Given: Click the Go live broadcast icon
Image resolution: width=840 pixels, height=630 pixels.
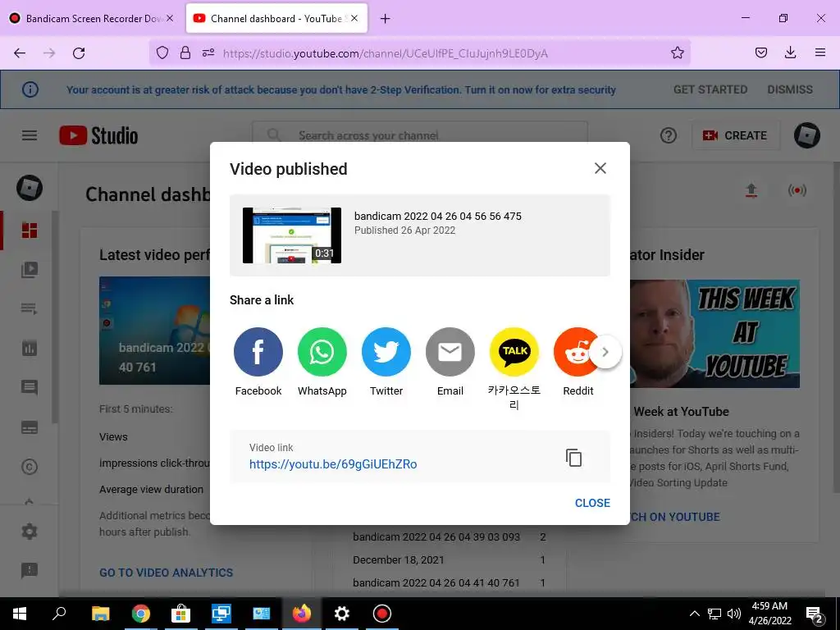Looking at the screenshot, I should (x=797, y=190).
